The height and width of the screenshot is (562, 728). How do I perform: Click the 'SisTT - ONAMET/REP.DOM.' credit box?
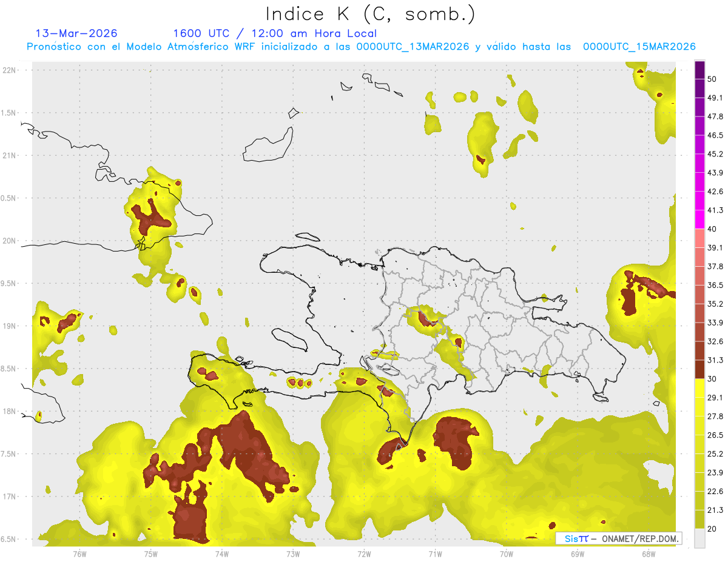pos(618,538)
